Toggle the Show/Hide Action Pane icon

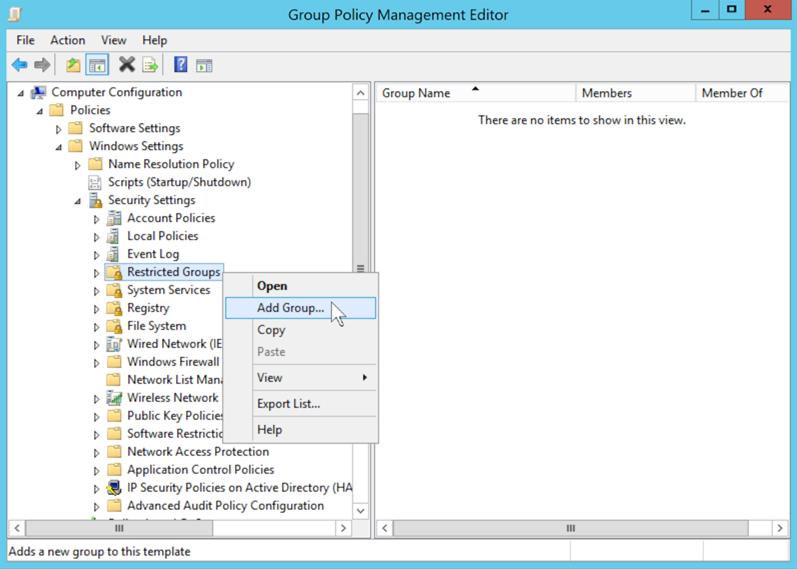pos(204,66)
